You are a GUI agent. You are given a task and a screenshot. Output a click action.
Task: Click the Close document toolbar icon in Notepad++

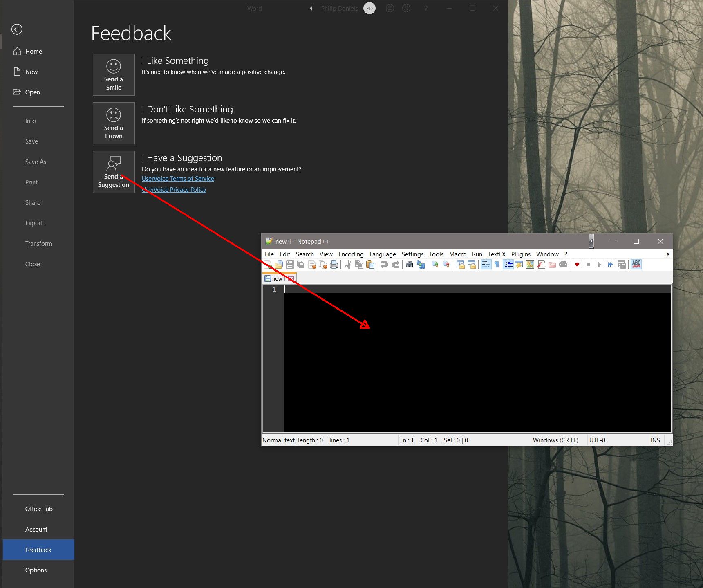[x=312, y=265]
